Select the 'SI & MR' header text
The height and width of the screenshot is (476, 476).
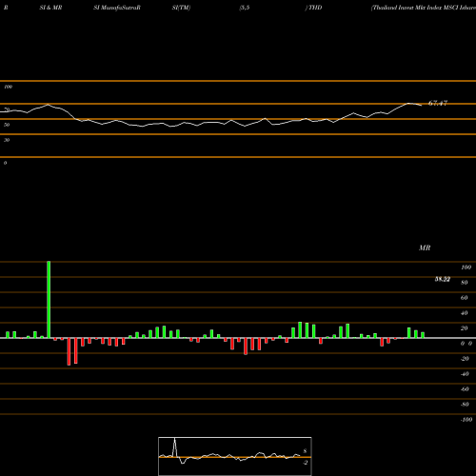pyautogui.click(x=50, y=8)
